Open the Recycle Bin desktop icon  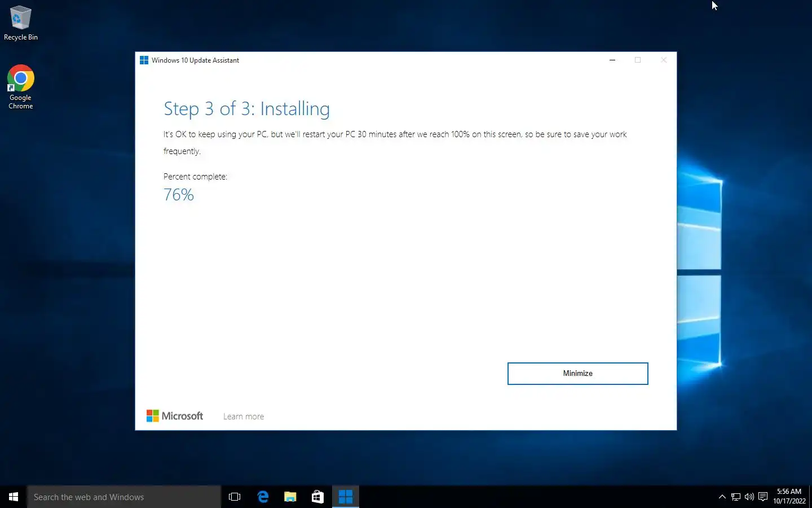point(21,23)
